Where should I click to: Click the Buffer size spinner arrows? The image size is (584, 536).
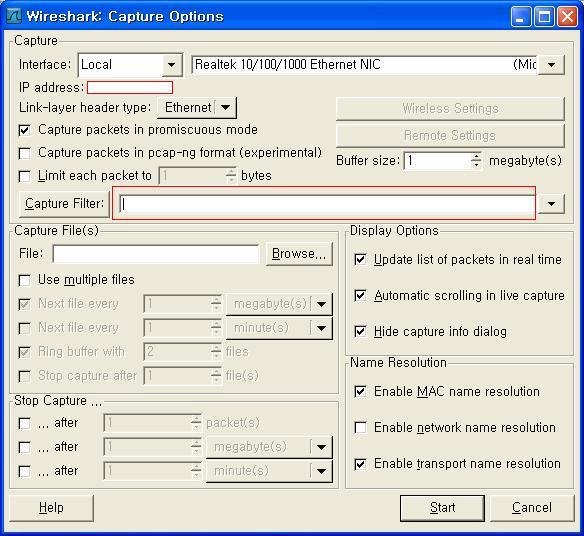pos(476,161)
